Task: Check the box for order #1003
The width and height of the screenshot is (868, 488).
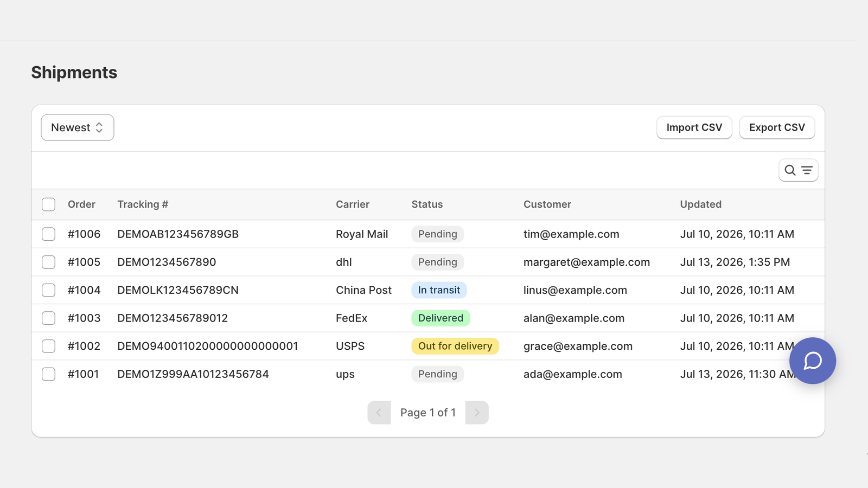Action: click(x=49, y=318)
